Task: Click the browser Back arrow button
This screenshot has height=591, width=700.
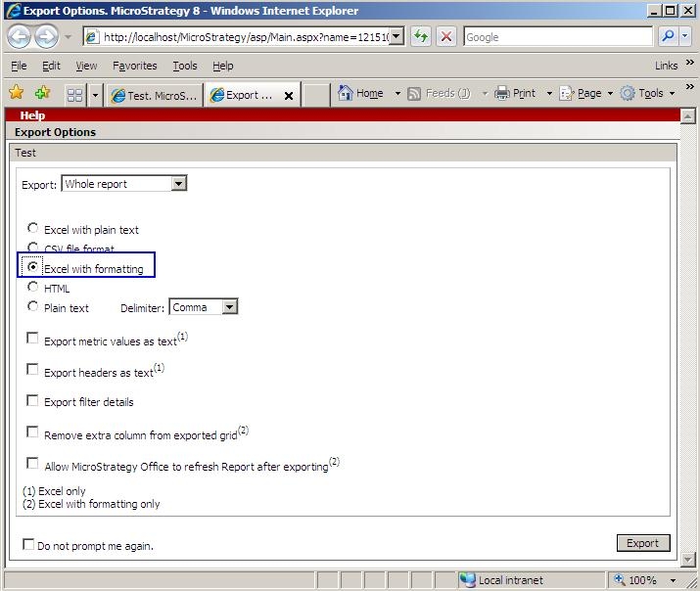Action: tap(21, 37)
